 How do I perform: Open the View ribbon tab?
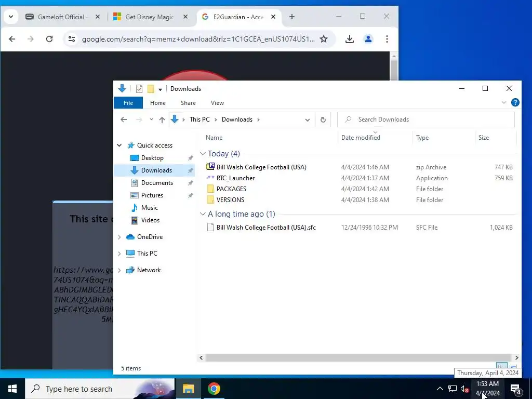tap(218, 103)
